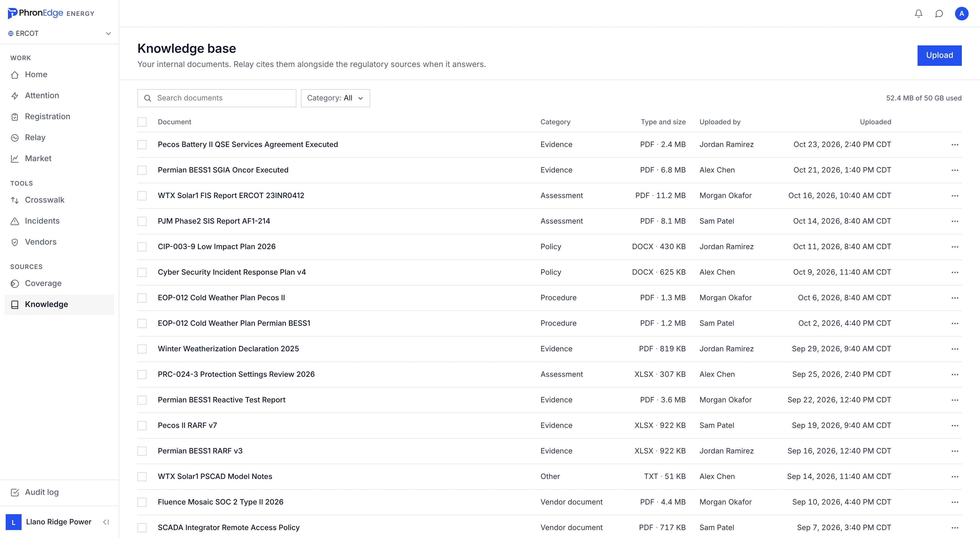
Task: Open the Llano Ridge Power organization entry
Action: [49, 522]
